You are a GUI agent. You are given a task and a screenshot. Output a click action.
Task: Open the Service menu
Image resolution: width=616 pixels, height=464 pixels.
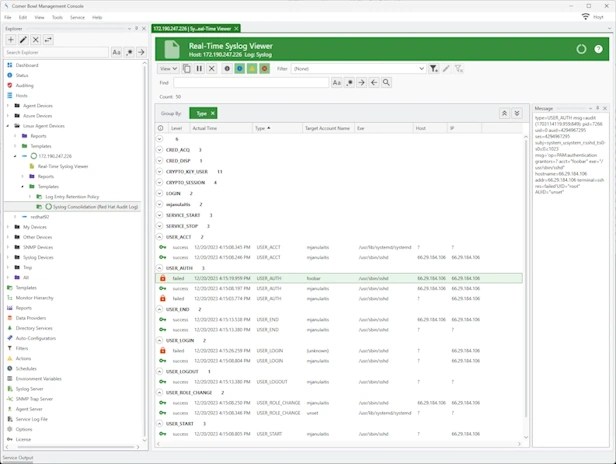tap(77, 17)
